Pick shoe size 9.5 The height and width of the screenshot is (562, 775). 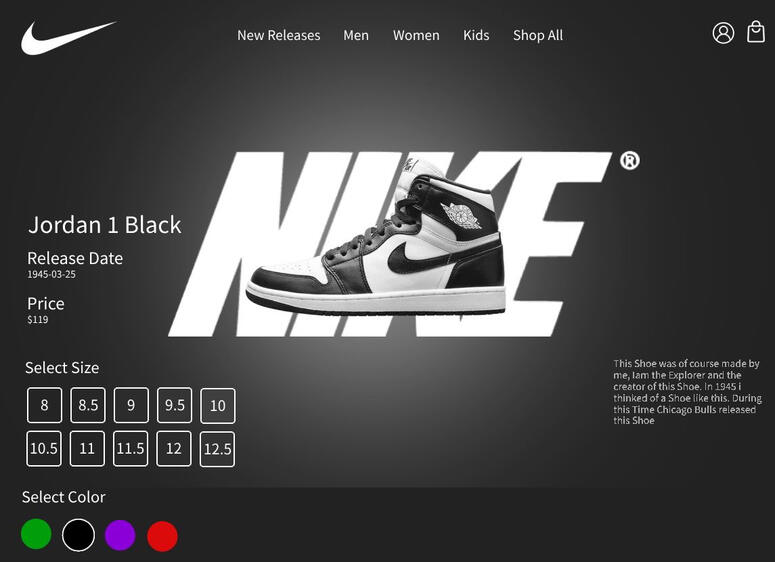coord(174,405)
